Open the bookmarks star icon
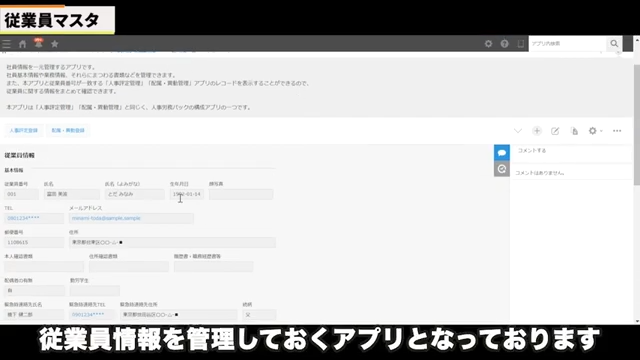640x360 pixels. click(x=55, y=44)
